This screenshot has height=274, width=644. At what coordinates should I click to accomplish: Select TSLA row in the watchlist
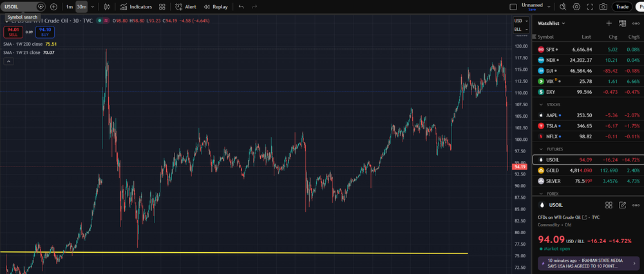tap(588, 126)
